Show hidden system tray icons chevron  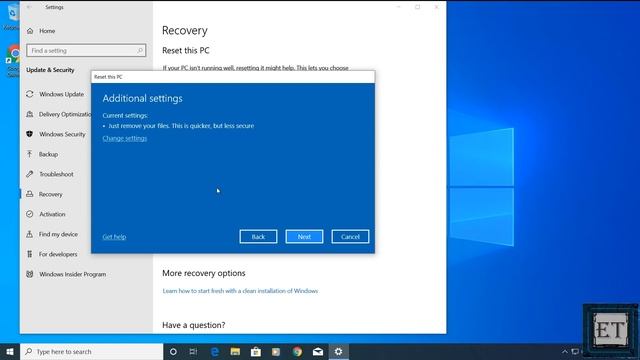click(x=565, y=352)
